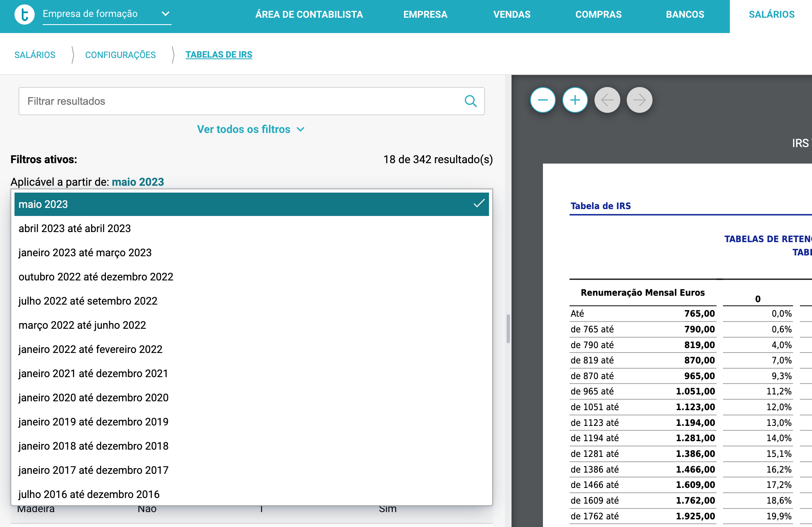The image size is (812, 527).
Task: Go to SALÁRIOS breadcrumb link
Action: pos(35,55)
